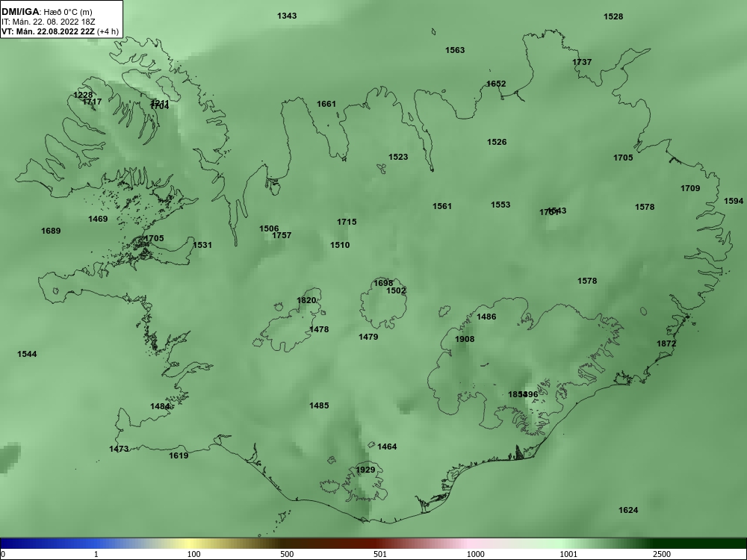
Task: Click the map value 1531
Action: pos(202,245)
